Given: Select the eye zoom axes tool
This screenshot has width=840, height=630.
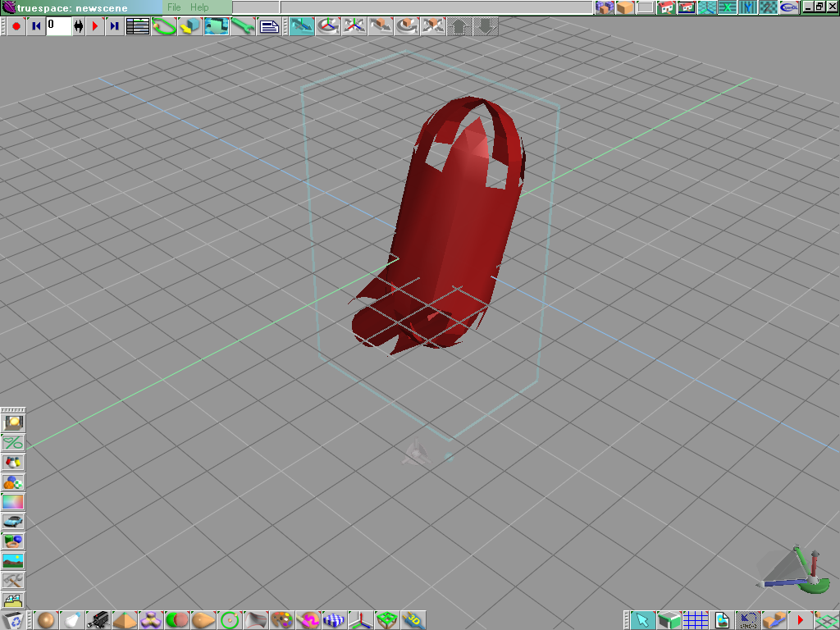Looking at the screenshot, I should click(354, 25).
